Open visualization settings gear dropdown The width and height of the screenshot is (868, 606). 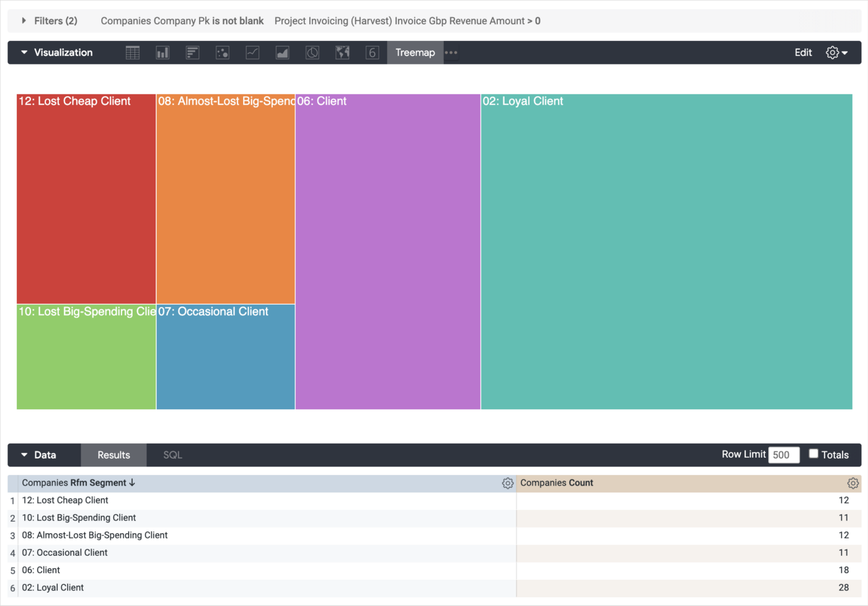(836, 53)
